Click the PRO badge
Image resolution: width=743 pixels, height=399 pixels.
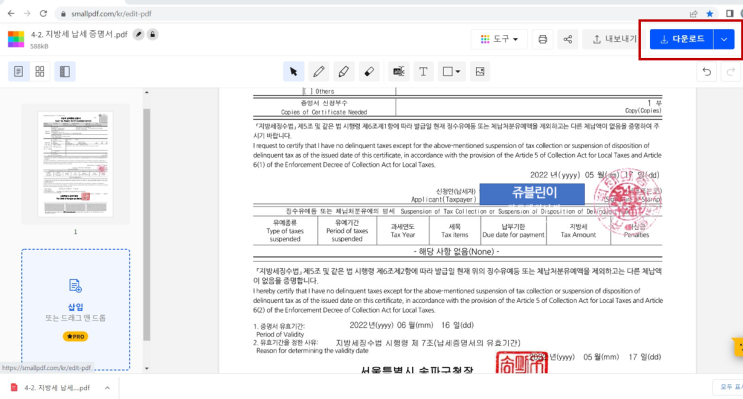coord(75,336)
